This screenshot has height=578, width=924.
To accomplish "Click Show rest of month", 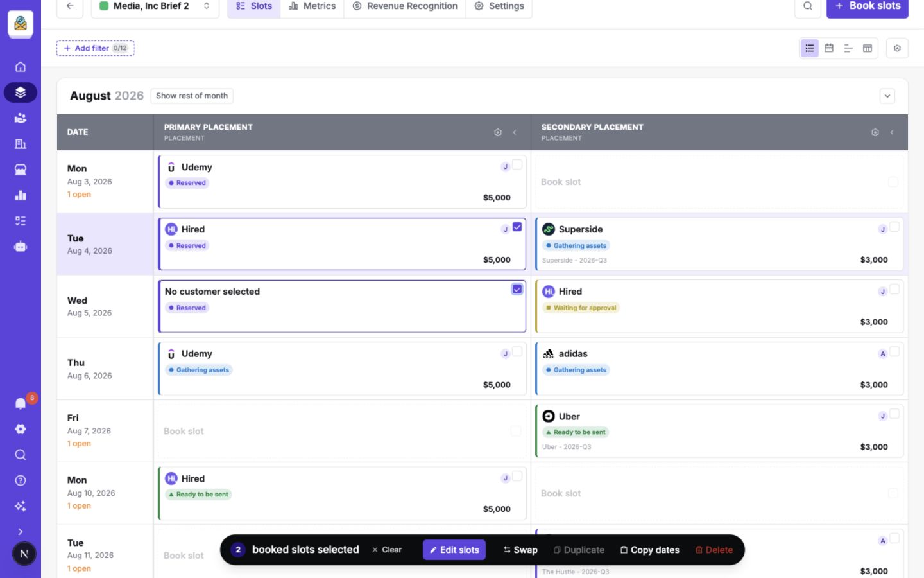I will pyautogui.click(x=192, y=96).
